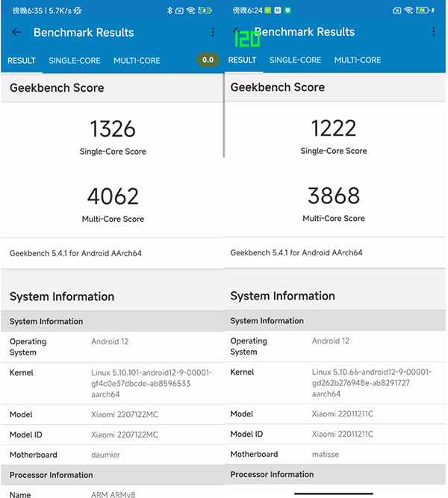The image size is (448, 498).
Task: Tap the Xiaomi 2207122MC Model row
Action: point(112,414)
